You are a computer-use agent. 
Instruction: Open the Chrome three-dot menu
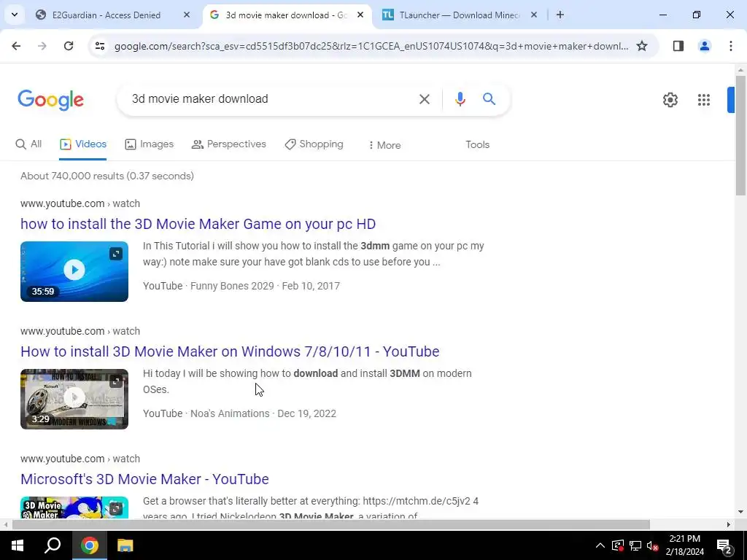click(x=731, y=46)
